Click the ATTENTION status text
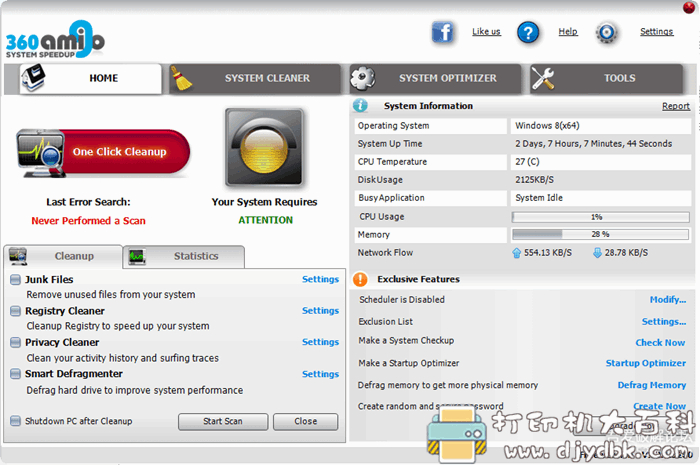This screenshot has width=700, height=465. click(266, 220)
